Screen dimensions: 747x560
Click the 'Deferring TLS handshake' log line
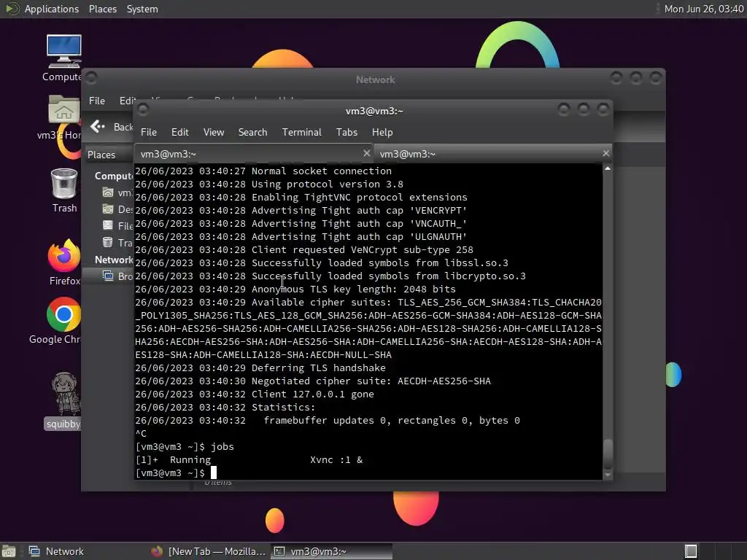coord(260,368)
